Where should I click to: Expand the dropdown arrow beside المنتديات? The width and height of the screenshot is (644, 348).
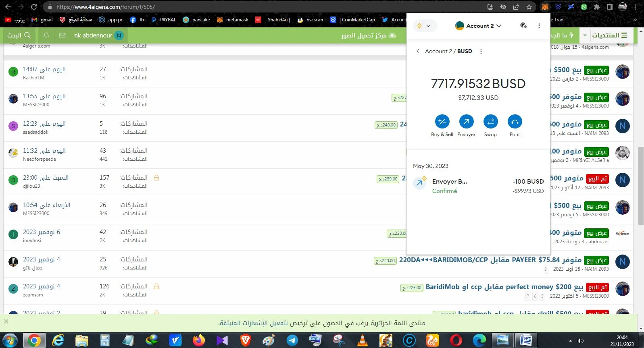pyautogui.click(x=585, y=35)
